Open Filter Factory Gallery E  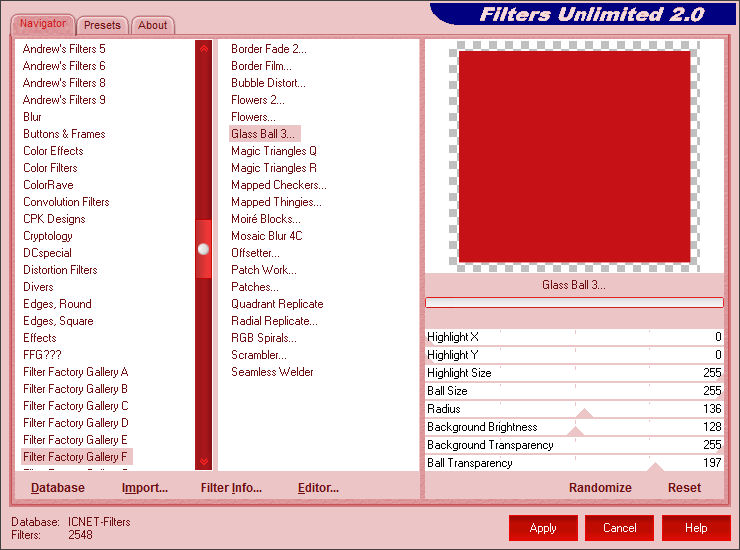[x=76, y=440]
